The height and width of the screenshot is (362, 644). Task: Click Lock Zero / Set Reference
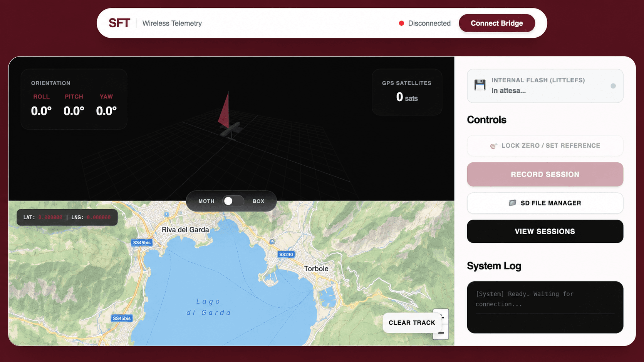(545, 145)
